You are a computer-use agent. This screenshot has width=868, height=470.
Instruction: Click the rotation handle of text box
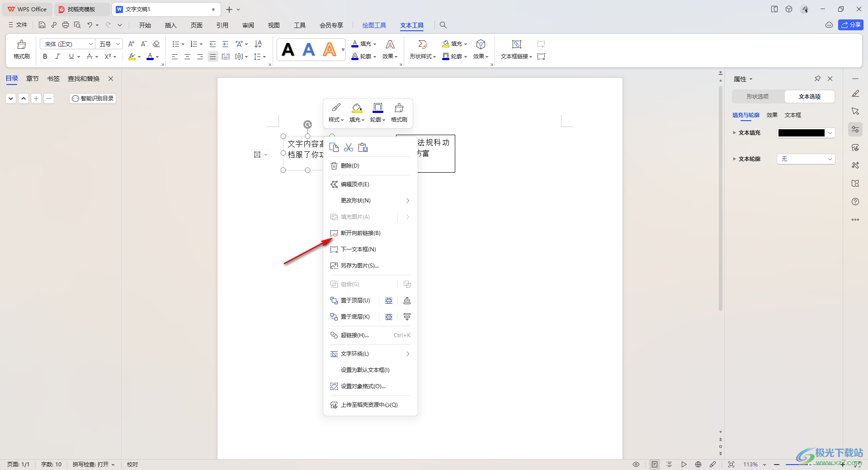click(307, 125)
